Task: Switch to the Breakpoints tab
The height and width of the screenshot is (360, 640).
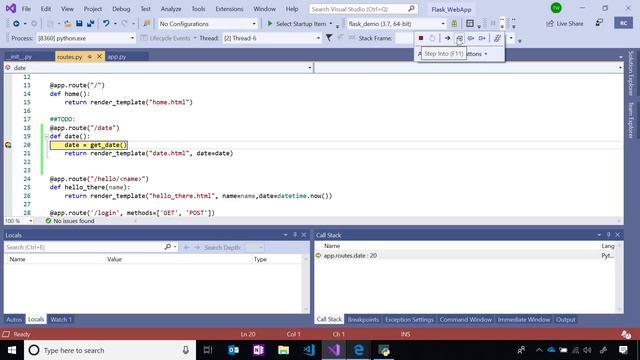Action: tap(363, 320)
